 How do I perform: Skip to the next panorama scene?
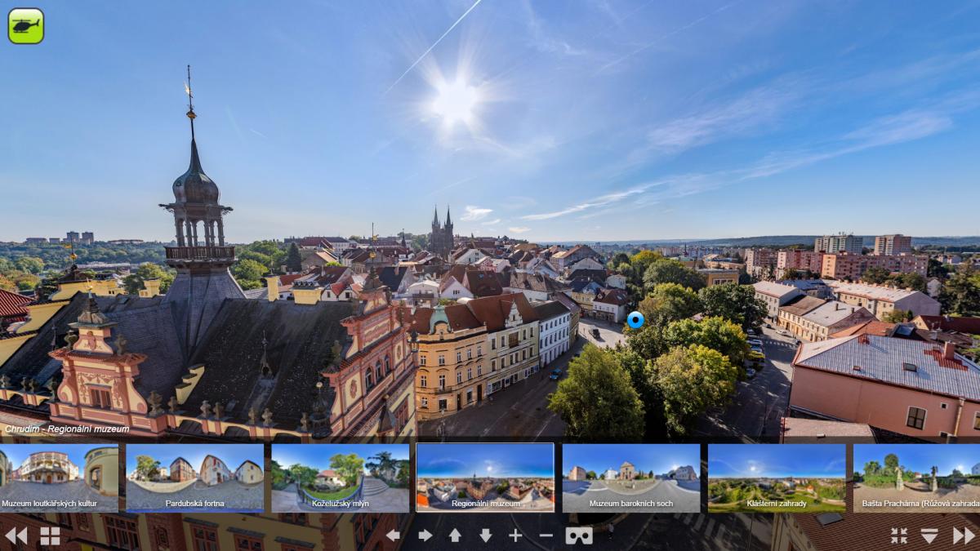tap(964, 535)
